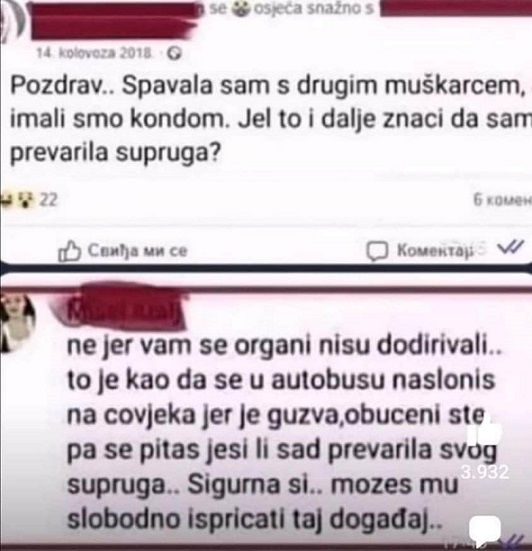Open the 6 comments count link

[x=502, y=200]
